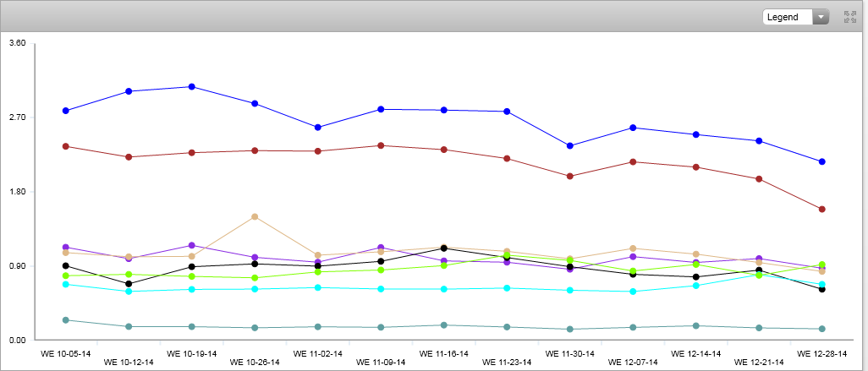Screen dimensions: 868x371
Task: Click the brown line point at WE 11-30-14
Action: (569, 177)
